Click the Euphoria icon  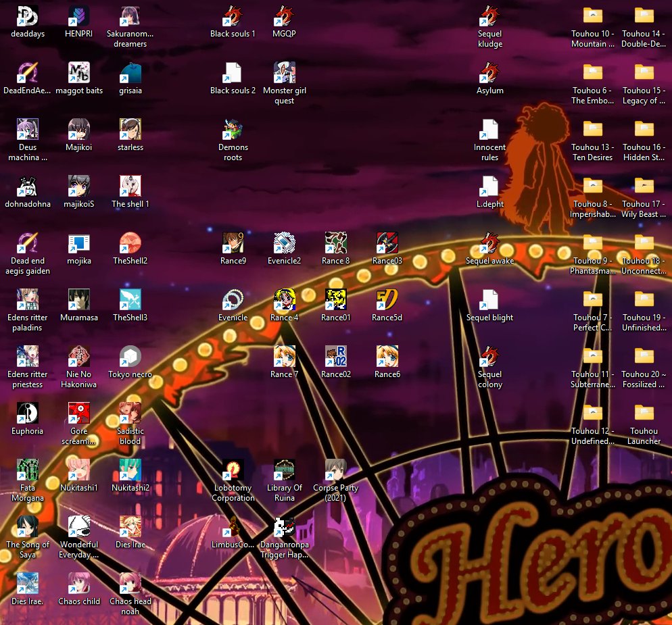tap(28, 413)
